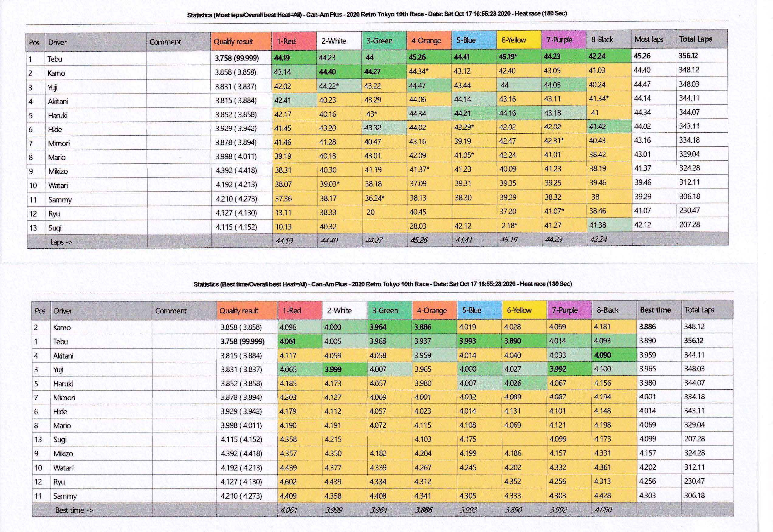This screenshot has height=532, width=773.
Task: Select Tebu's qualify result in bottom table
Action: pos(242,341)
